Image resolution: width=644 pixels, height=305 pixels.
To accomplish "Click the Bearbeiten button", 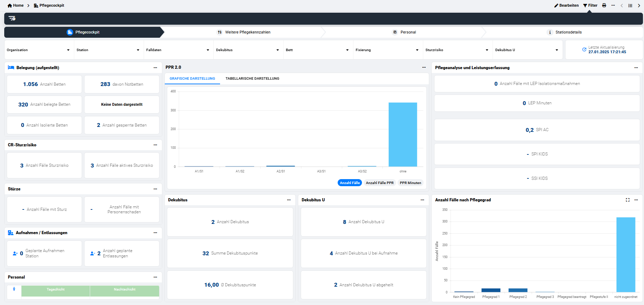I will (x=566, y=5).
